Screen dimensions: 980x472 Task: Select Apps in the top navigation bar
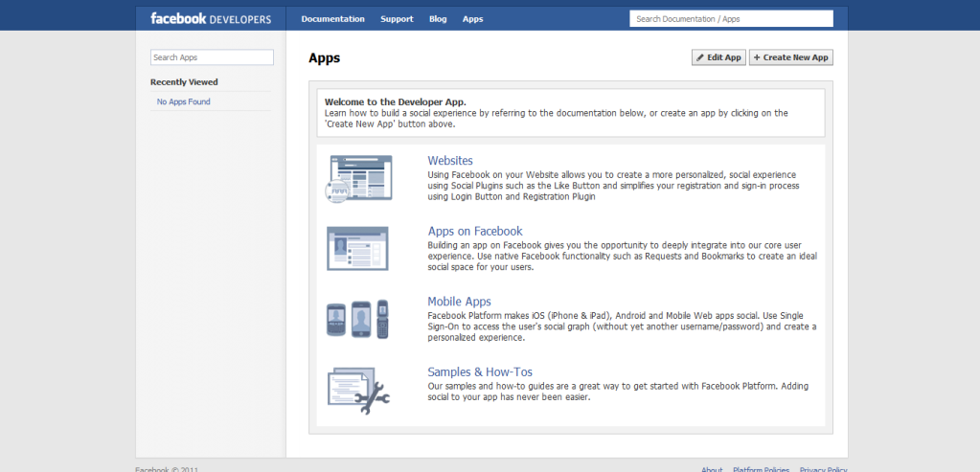[x=472, y=18]
